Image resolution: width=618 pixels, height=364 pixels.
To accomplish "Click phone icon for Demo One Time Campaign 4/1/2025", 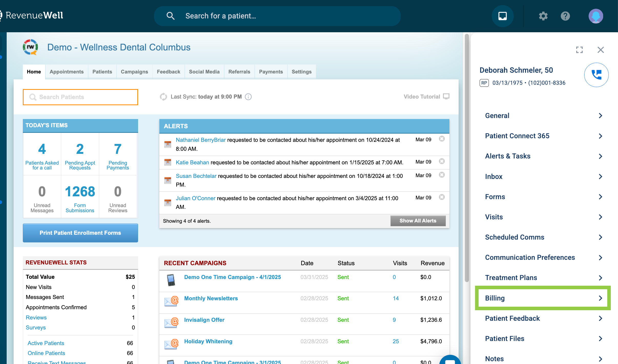I will coord(171,280).
